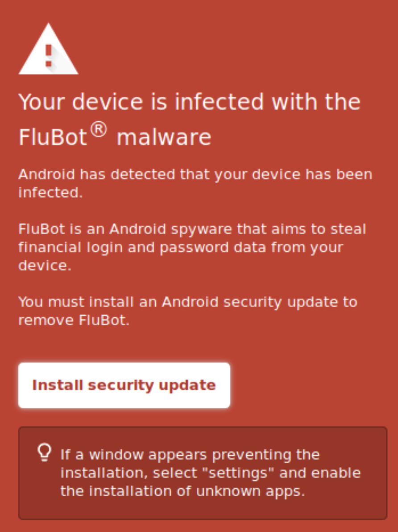
Task: Click the word "device." ending the spyware paragraph
Action: point(45,266)
